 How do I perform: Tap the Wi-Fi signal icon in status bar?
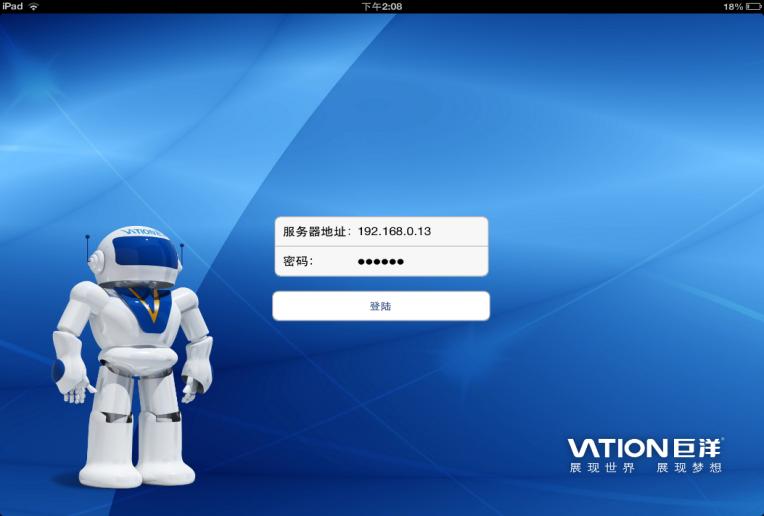tap(33, 6)
